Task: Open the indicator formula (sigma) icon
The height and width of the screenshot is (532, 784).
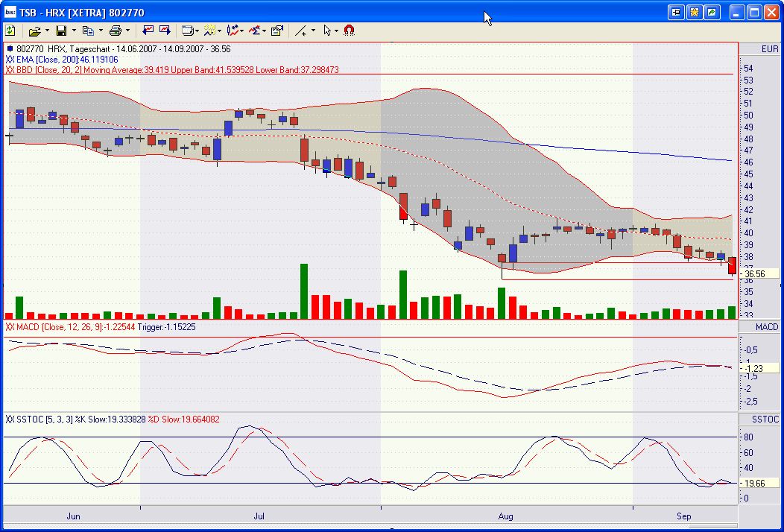Action: tap(253, 31)
